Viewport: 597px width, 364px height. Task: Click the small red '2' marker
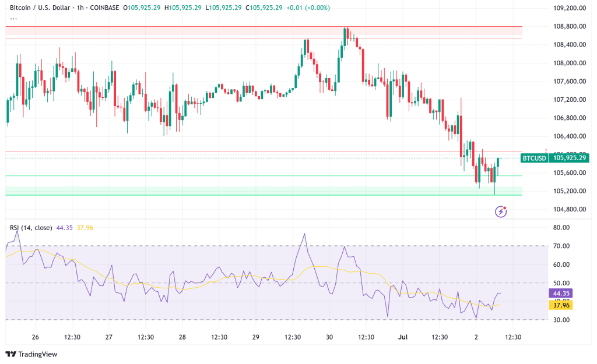546,151
